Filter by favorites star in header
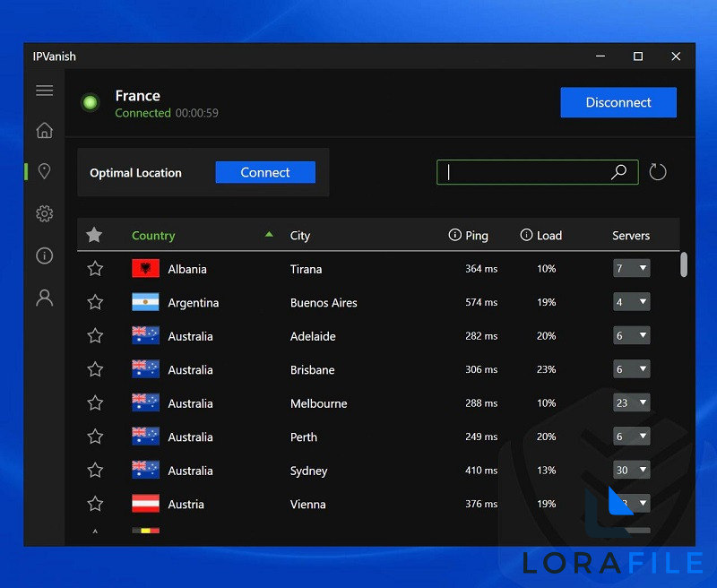717x588 pixels. click(94, 235)
